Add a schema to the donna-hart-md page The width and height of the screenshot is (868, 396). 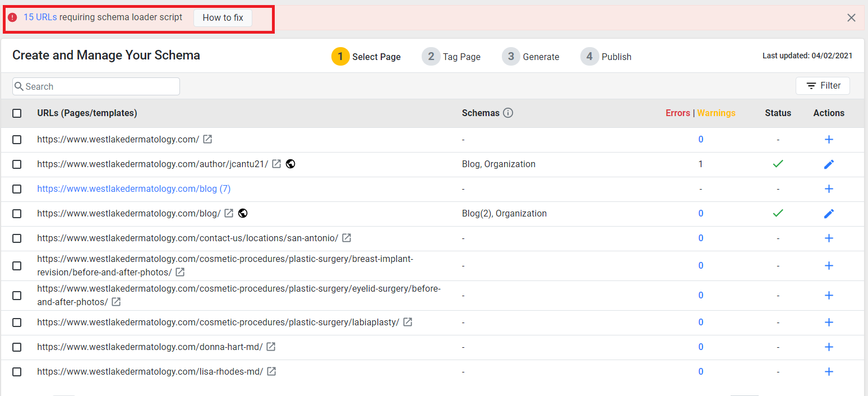(x=829, y=347)
